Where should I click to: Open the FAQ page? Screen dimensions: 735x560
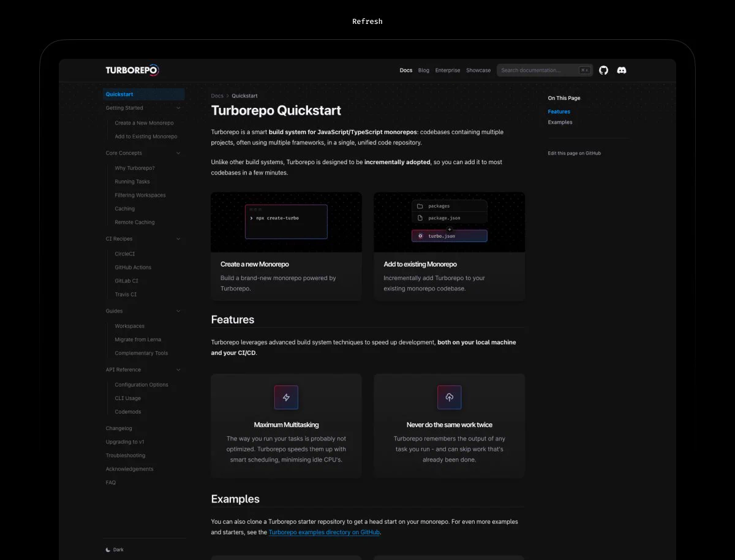coord(110,483)
